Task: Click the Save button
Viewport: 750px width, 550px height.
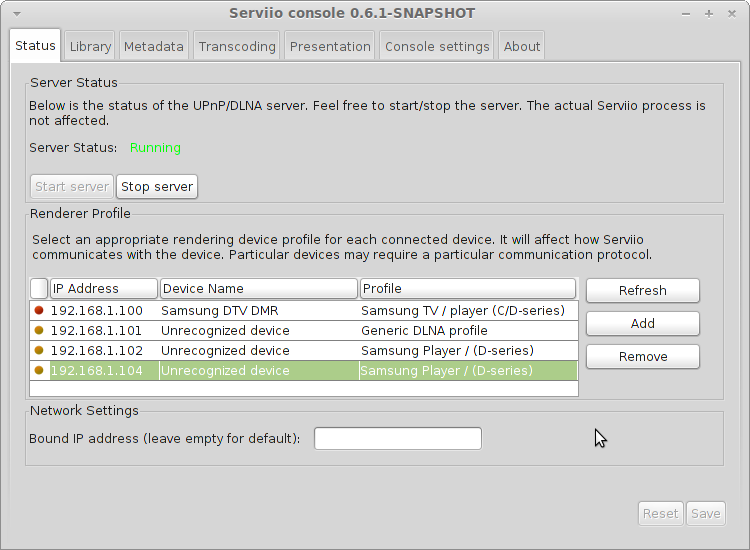Action: (x=706, y=514)
